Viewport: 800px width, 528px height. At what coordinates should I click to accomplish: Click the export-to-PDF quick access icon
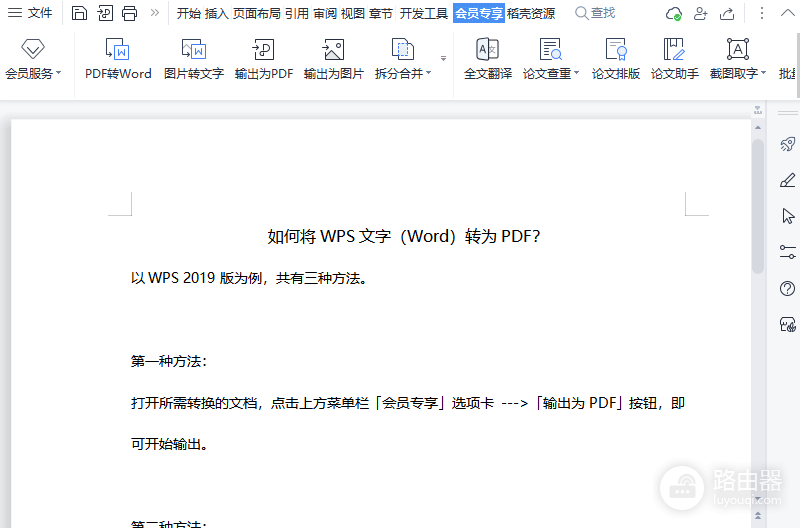coord(105,13)
